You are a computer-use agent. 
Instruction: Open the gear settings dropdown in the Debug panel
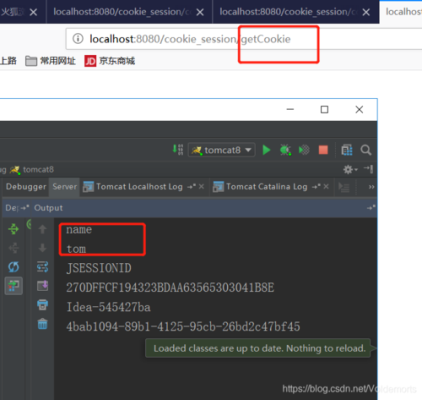click(x=350, y=169)
